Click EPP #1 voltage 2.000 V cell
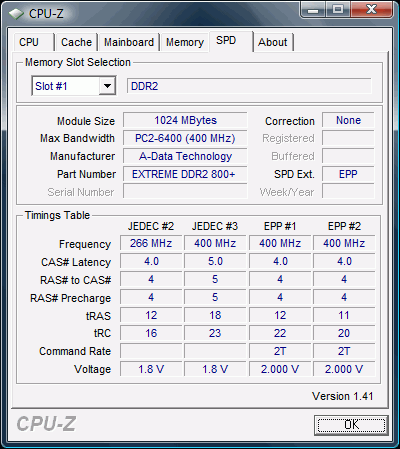The width and height of the screenshot is (400, 449). (x=280, y=369)
